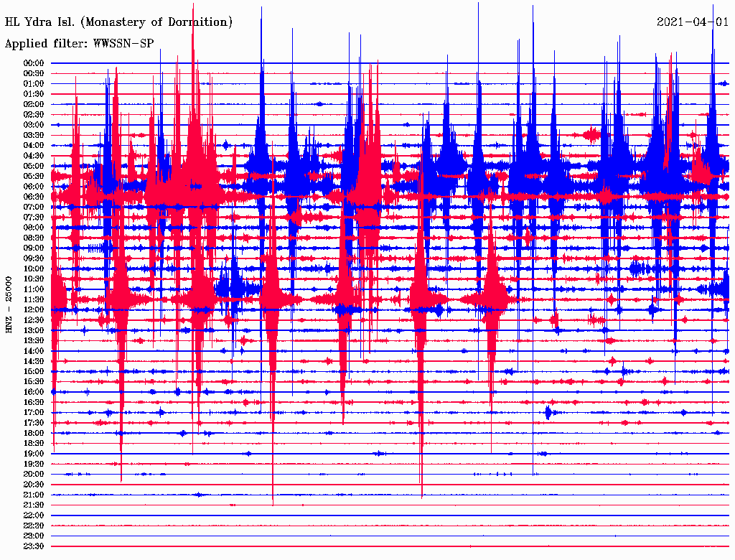Click the vertical 'HNZ - 25000' axis label

(9, 305)
